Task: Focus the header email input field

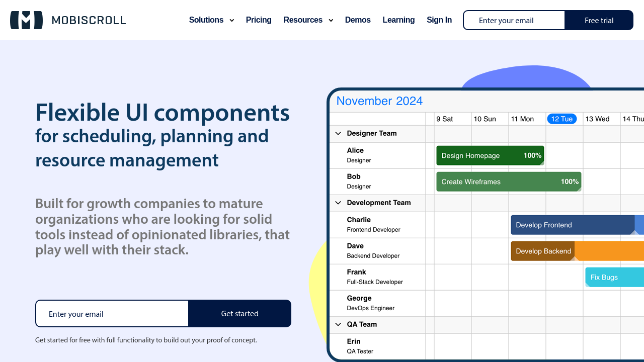Action: 514,20
